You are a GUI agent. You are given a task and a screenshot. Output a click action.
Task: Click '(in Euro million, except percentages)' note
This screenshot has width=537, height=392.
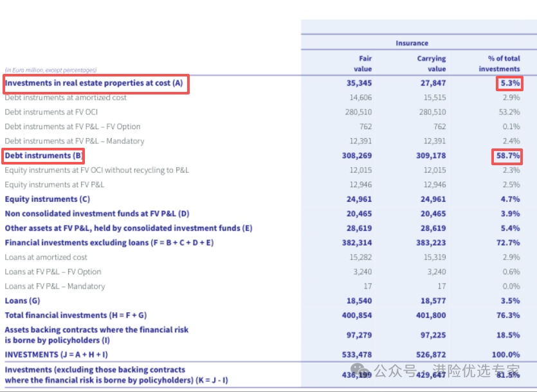tap(51, 70)
